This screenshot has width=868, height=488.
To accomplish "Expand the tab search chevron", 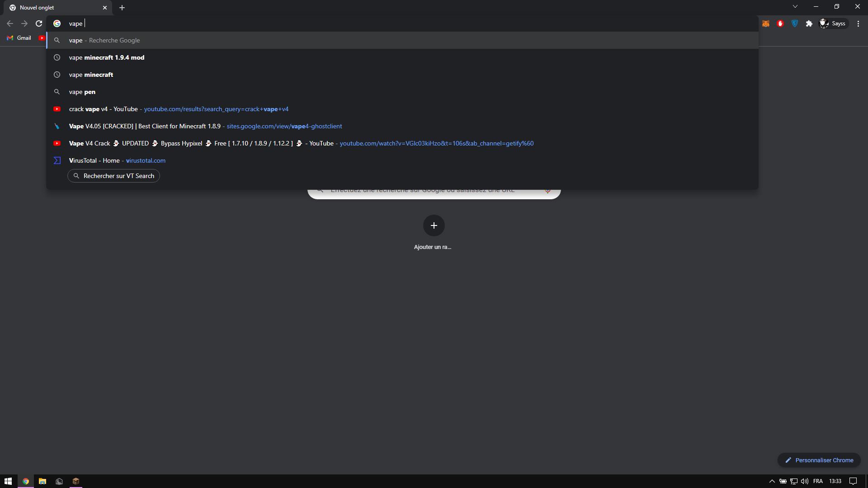I will click(795, 6).
